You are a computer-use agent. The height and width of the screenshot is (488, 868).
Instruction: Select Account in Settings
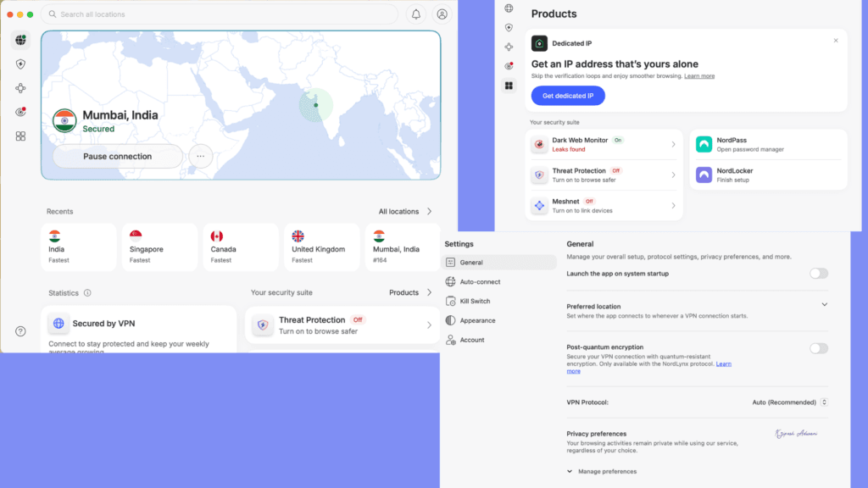pos(500,340)
